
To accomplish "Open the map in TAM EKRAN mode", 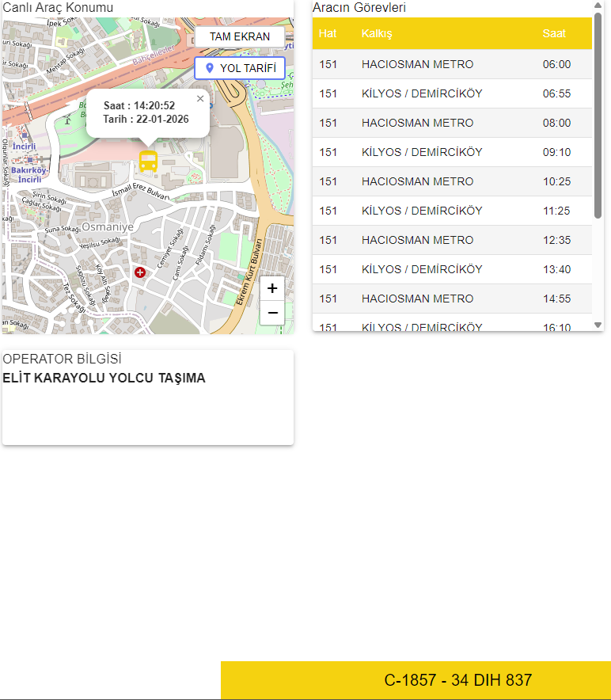I will point(239,36).
